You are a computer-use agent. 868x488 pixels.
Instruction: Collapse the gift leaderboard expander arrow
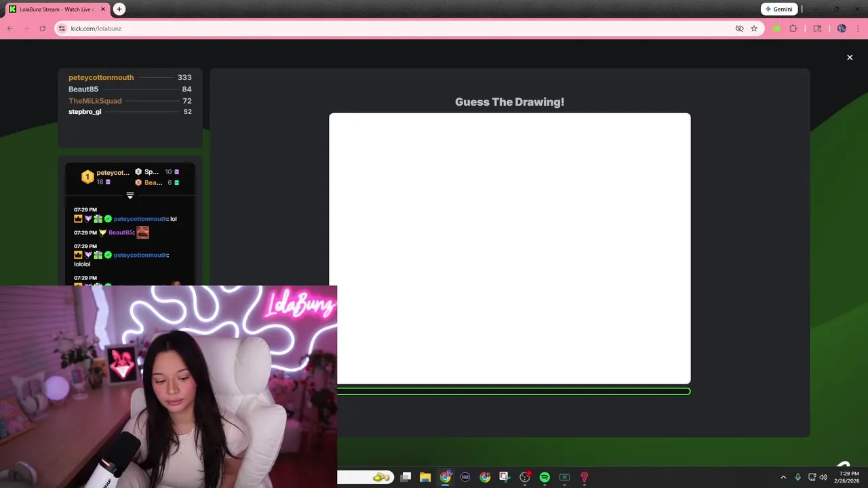[x=130, y=195]
